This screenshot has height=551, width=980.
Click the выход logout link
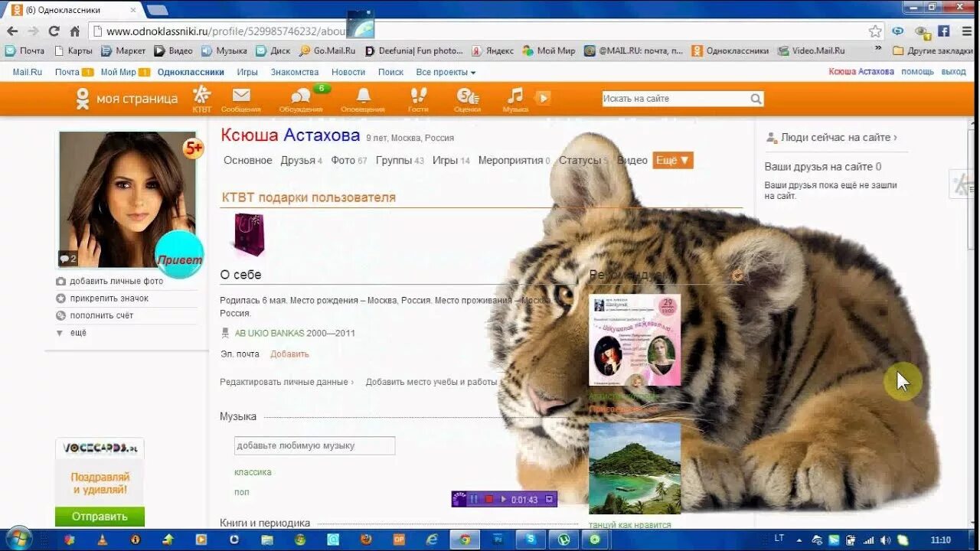click(953, 72)
